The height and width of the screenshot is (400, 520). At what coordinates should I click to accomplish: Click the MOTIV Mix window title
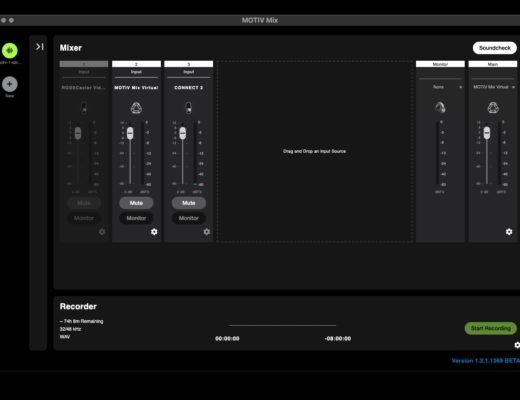click(260, 20)
